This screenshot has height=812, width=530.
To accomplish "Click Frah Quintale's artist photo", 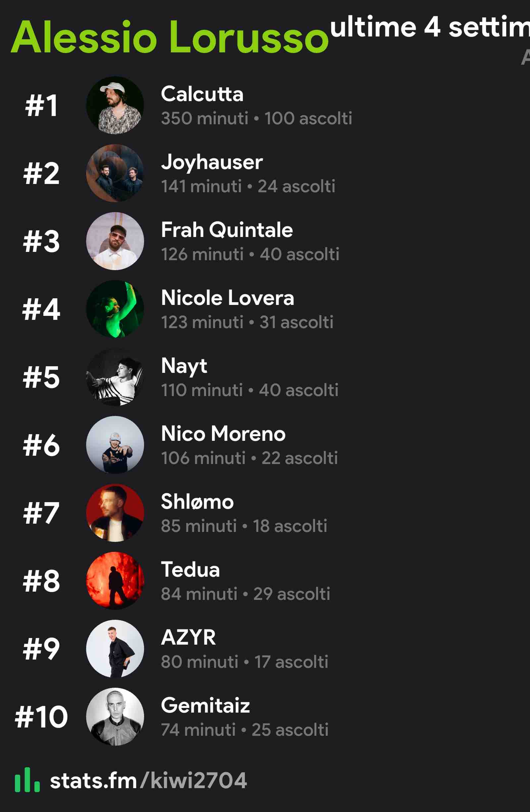I will pyautogui.click(x=115, y=241).
